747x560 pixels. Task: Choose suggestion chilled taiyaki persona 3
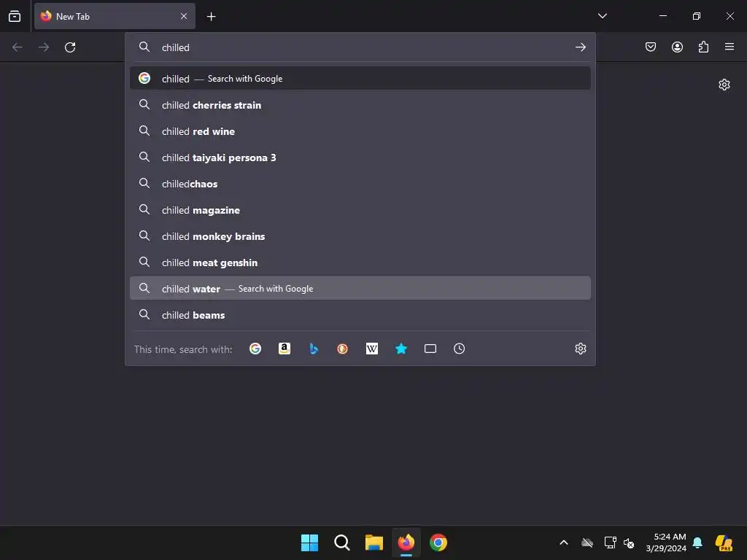pyautogui.click(x=360, y=157)
